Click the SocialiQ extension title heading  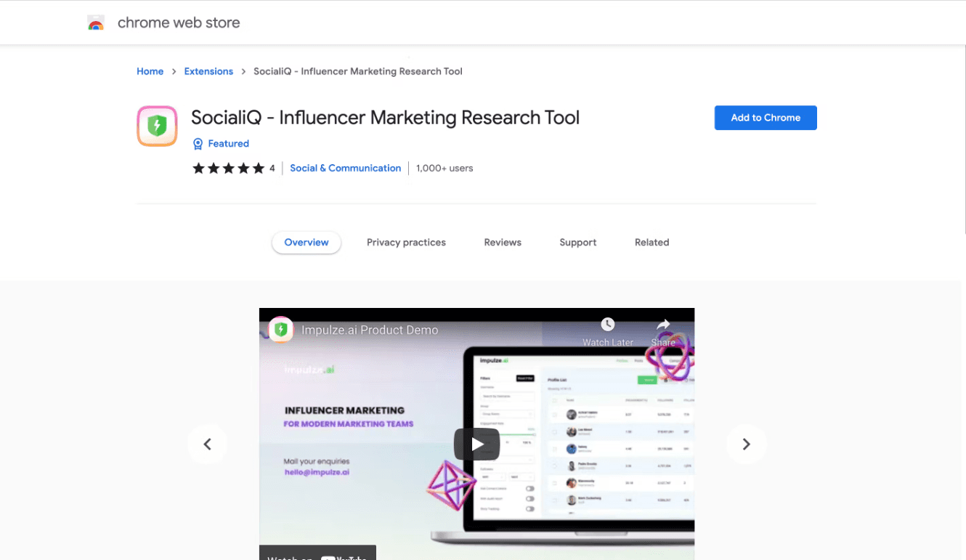385,118
